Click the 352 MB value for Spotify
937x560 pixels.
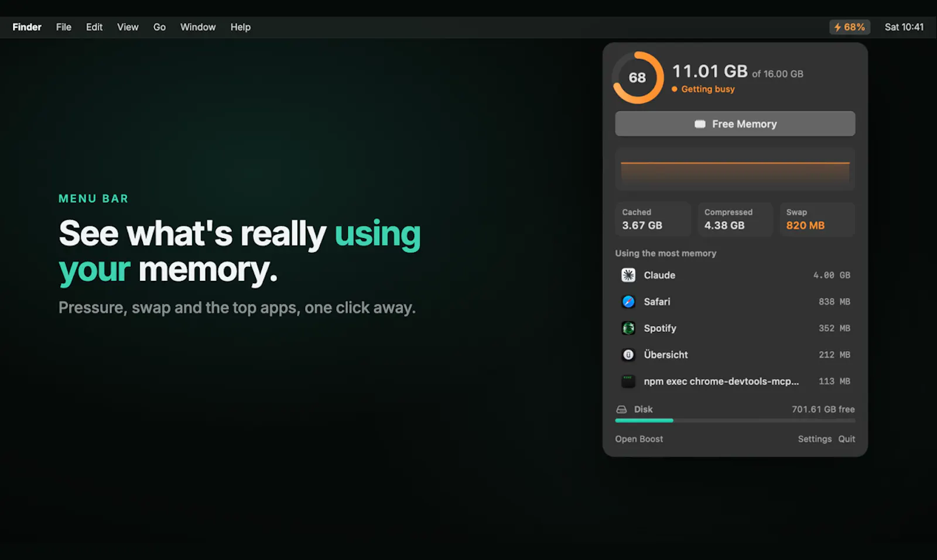pyautogui.click(x=835, y=328)
